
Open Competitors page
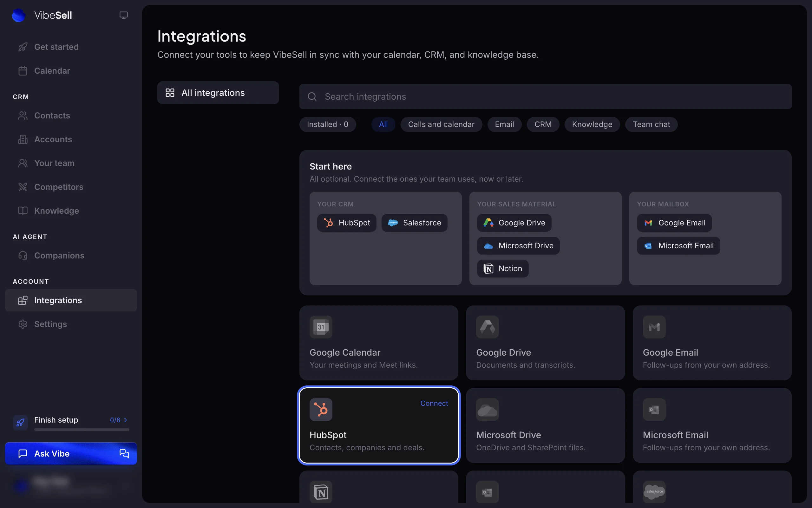[x=71, y=187]
